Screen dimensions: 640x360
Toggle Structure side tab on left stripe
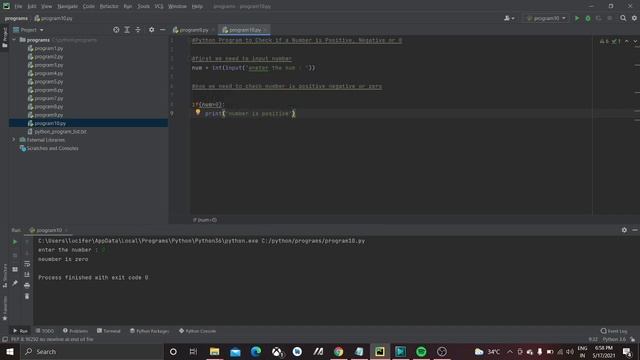coord(4,276)
